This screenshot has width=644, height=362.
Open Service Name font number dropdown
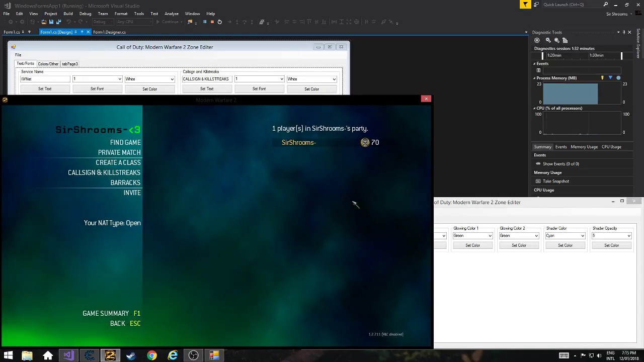coord(97,79)
